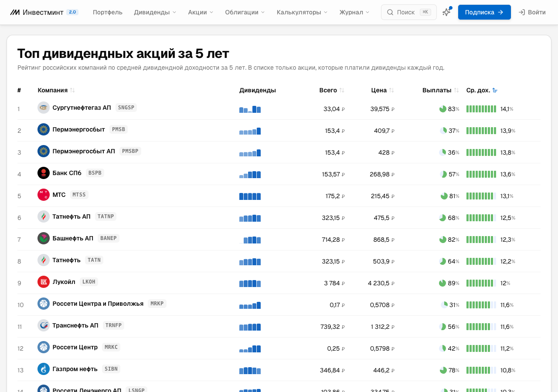Expand the Калькуляторы menu
The height and width of the screenshot is (392, 558).
pyautogui.click(x=302, y=12)
